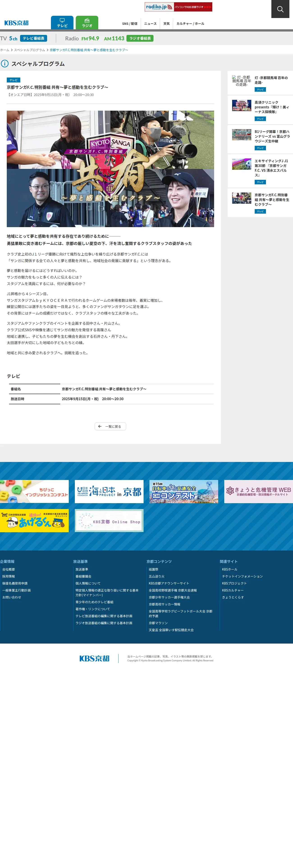Click the info icon beside スペシャルプログラム heading

pos(5,63)
